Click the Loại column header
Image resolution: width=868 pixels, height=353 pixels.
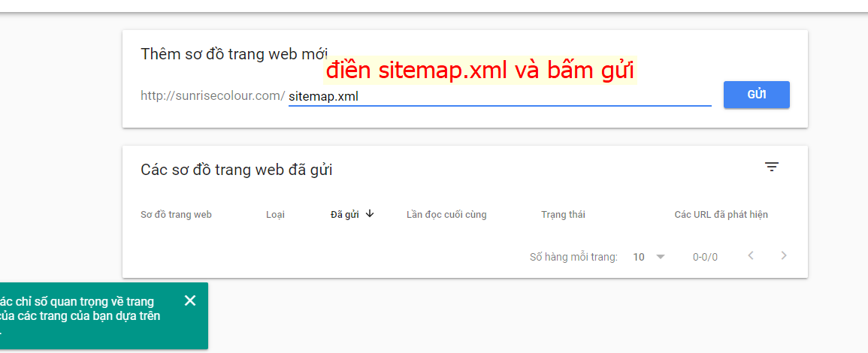point(275,215)
